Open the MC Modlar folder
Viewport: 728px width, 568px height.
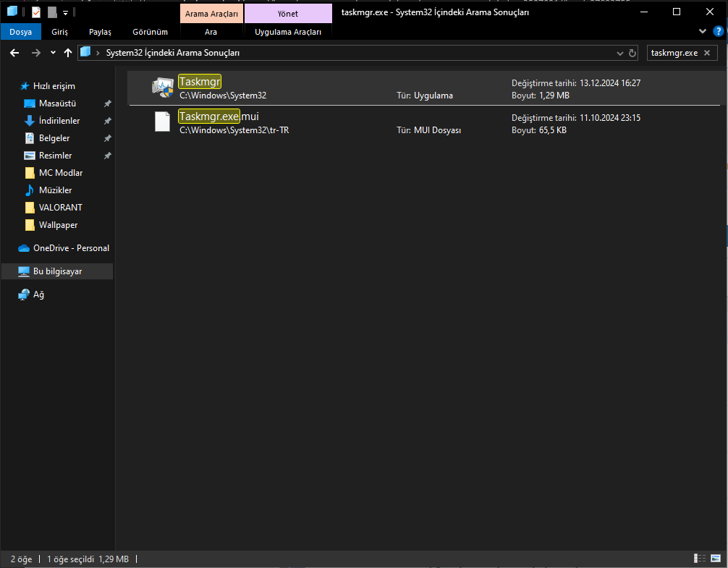tap(60, 173)
